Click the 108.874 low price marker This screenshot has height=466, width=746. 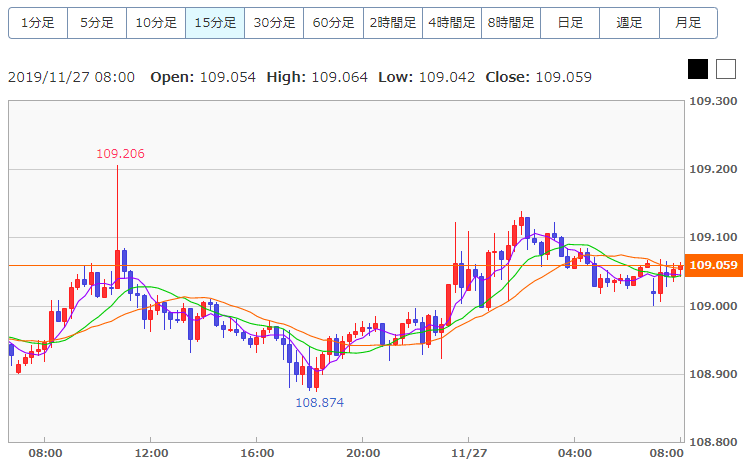tap(320, 403)
